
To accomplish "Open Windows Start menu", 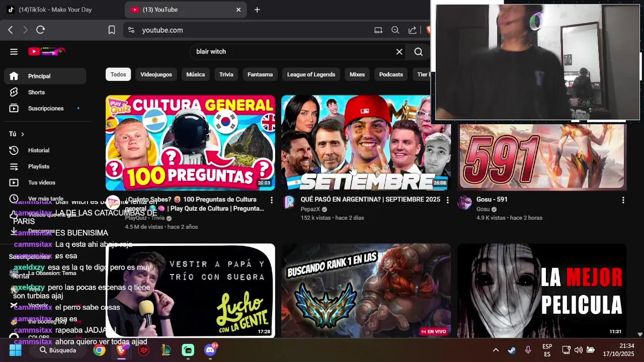I will point(15,350).
